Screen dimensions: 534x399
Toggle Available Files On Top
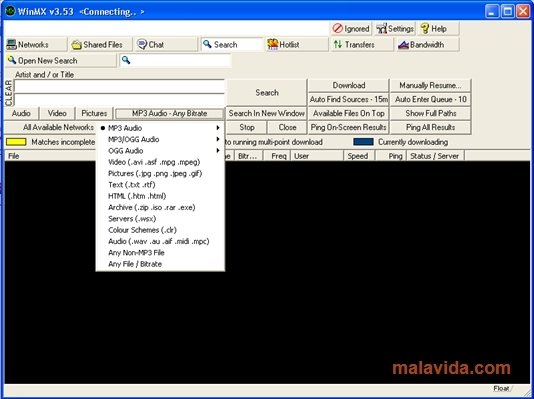click(348, 113)
